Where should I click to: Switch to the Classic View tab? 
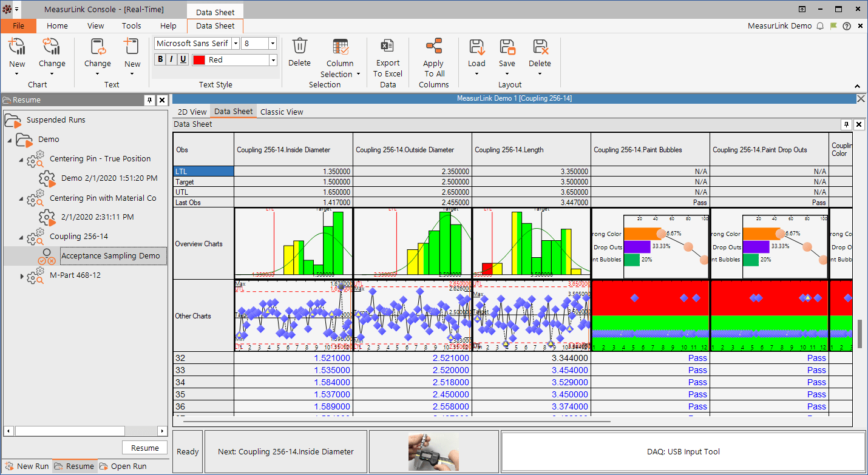click(x=282, y=112)
